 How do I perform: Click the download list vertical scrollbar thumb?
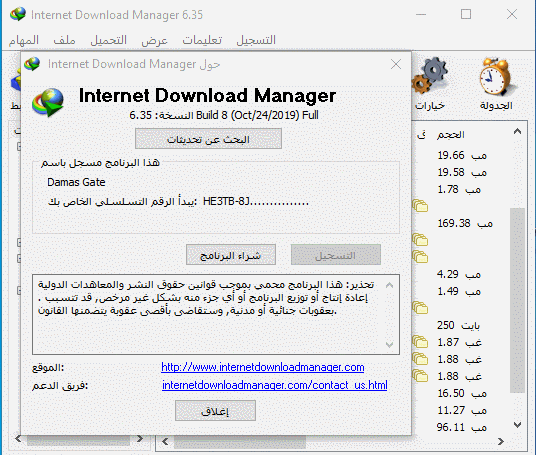(517, 300)
